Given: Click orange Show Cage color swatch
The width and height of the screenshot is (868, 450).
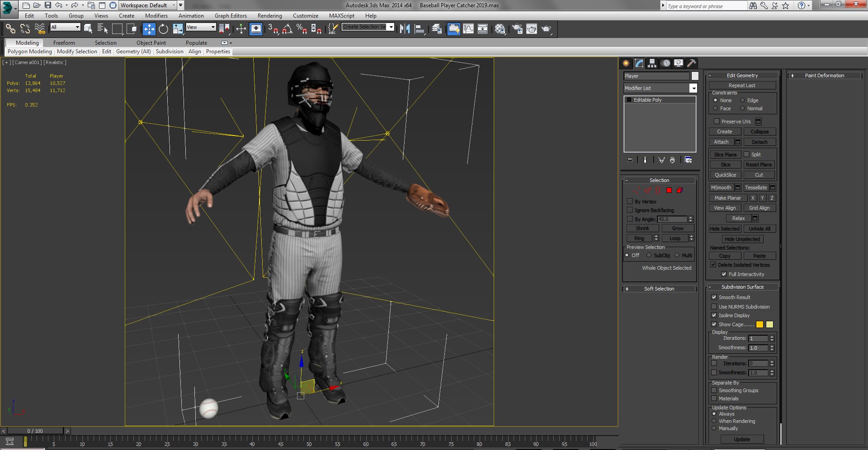Looking at the screenshot, I should [759, 324].
